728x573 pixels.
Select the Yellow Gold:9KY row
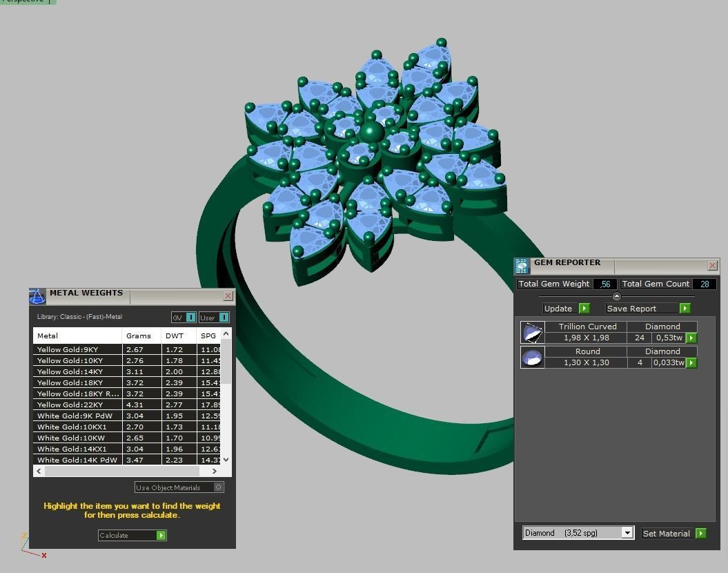click(x=127, y=349)
